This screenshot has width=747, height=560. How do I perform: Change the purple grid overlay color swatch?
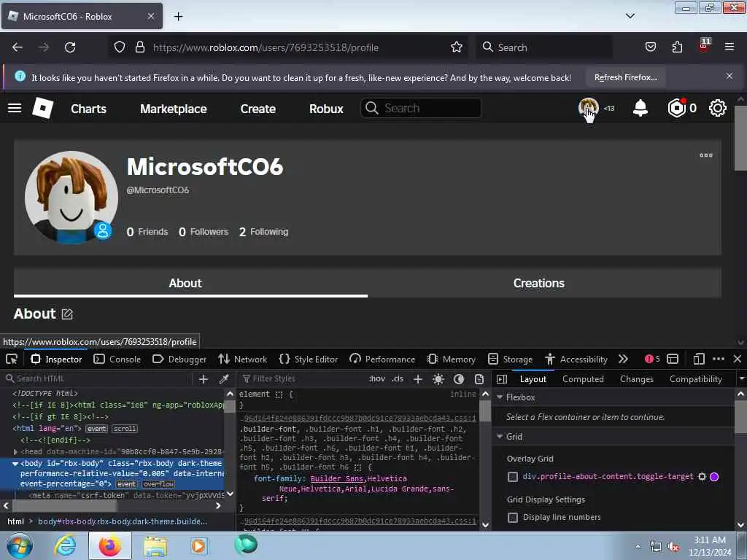[714, 477]
